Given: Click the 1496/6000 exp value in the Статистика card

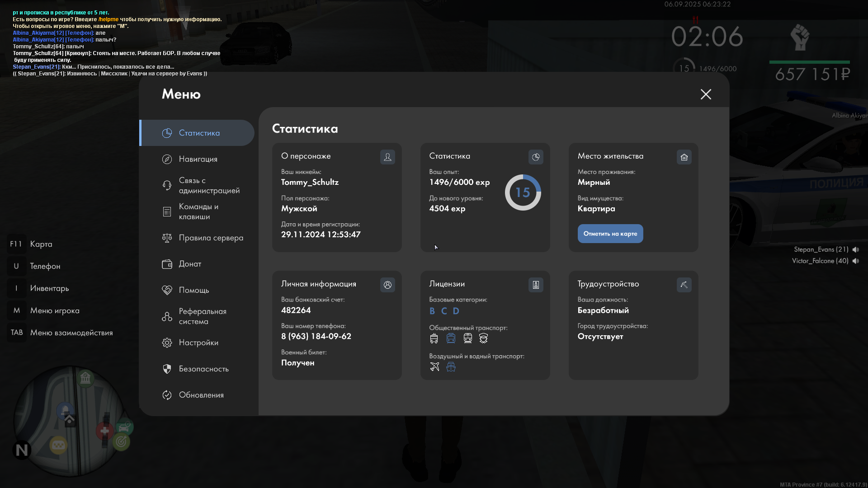Looking at the screenshot, I should (x=459, y=182).
